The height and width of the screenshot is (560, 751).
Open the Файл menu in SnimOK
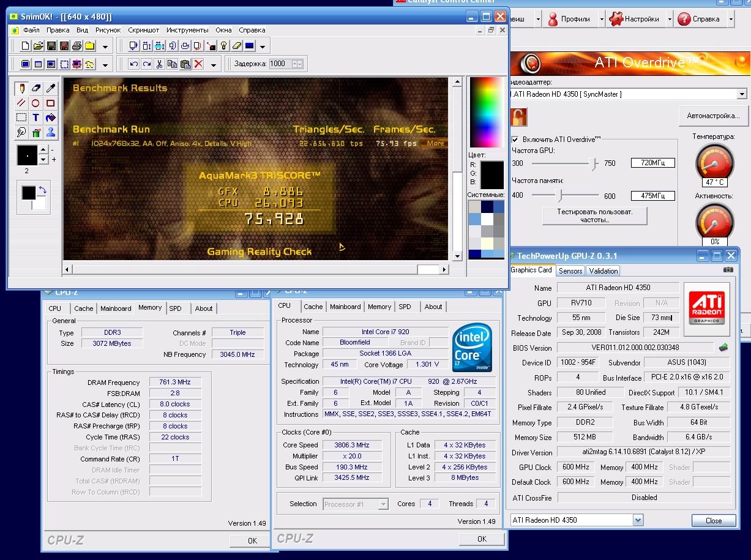31,30
